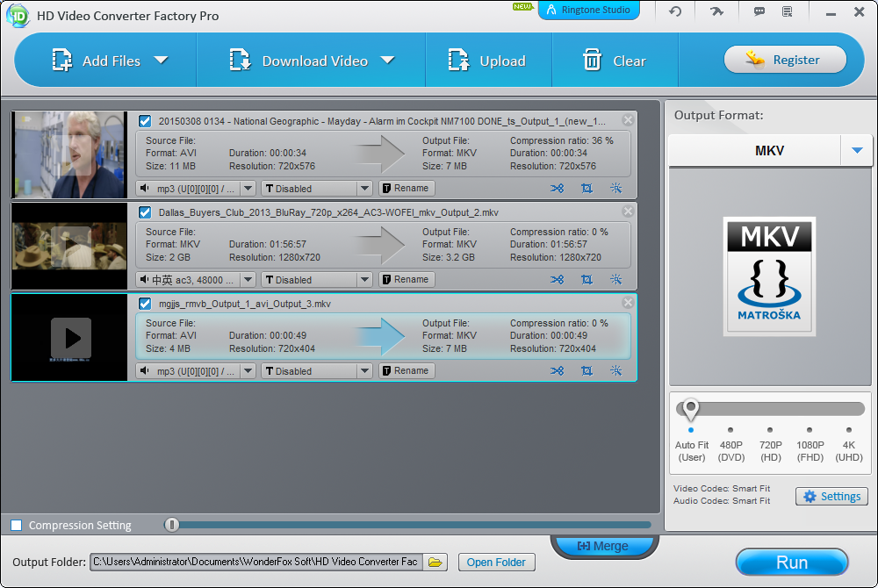Click Open Folder button

[x=496, y=563]
